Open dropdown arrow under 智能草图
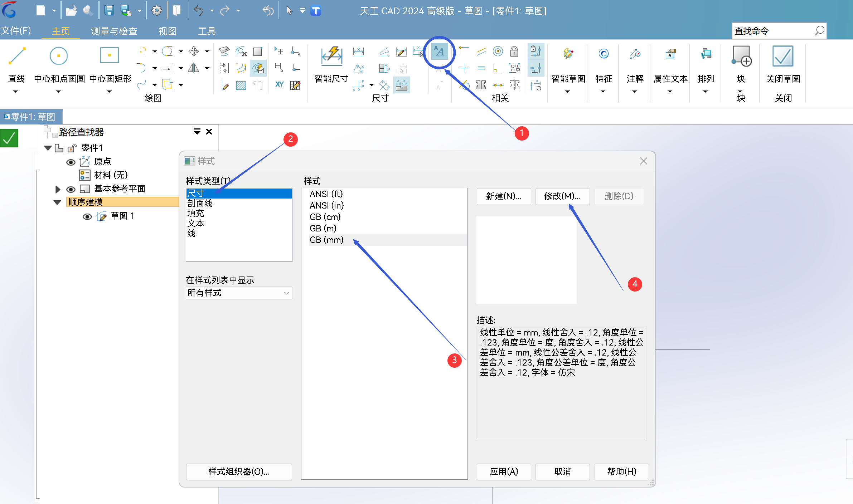The height and width of the screenshot is (504, 853). point(567,92)
